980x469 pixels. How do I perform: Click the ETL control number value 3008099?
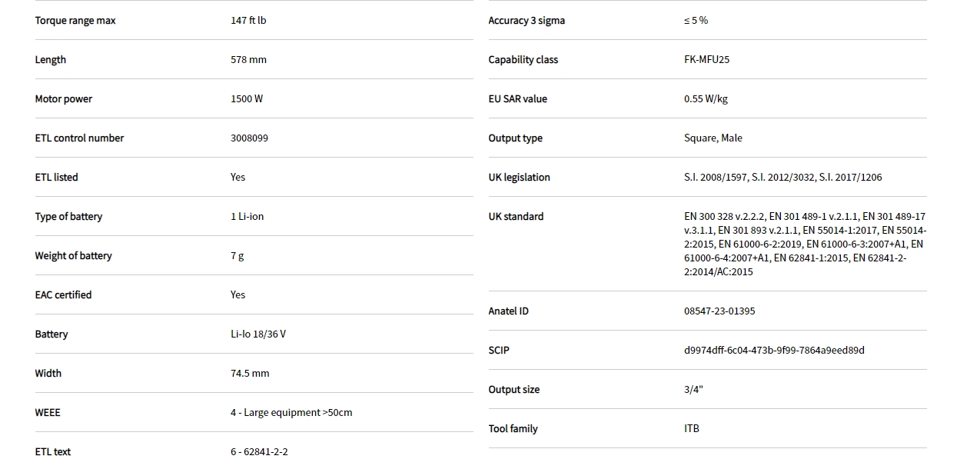(249, 138)
